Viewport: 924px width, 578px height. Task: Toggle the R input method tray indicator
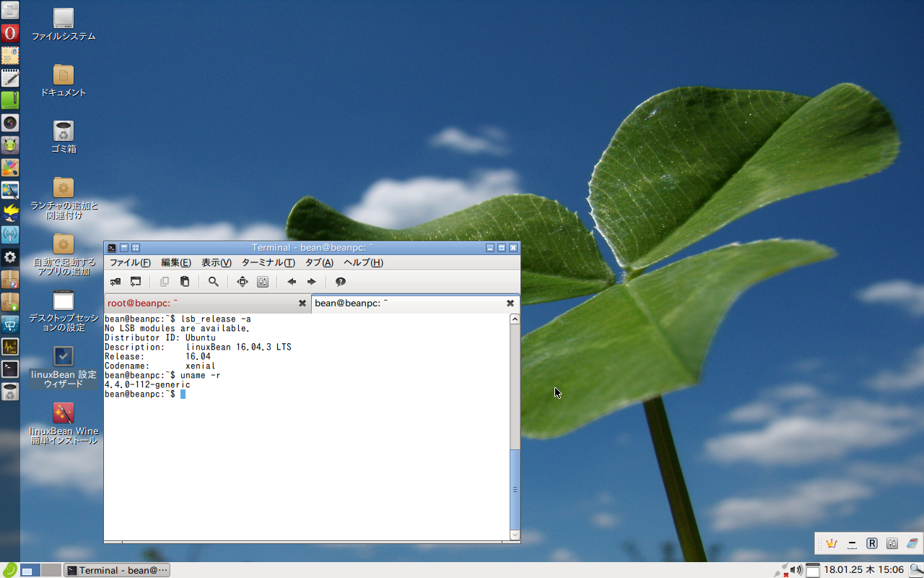pos(871,543)
